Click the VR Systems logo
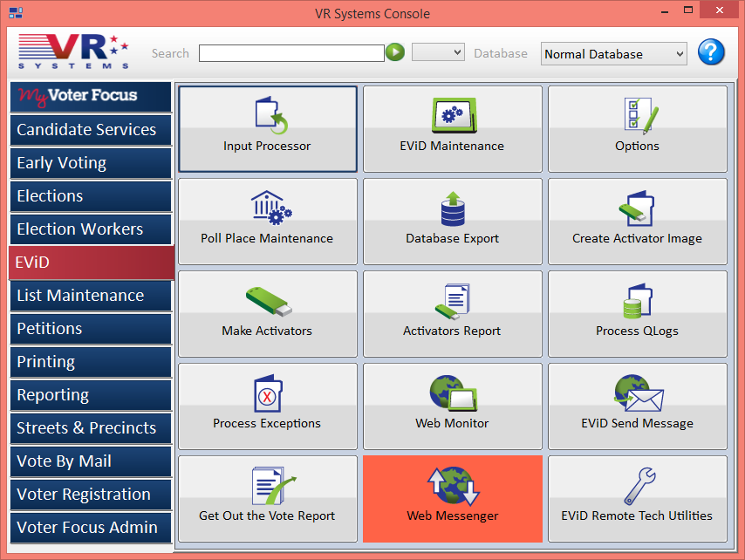The image size is (745, 560). click(x=73, y=51)
